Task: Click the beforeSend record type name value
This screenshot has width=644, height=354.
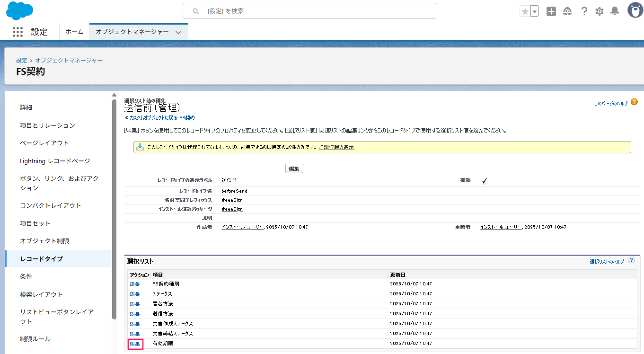Action: tap(234, 191)
